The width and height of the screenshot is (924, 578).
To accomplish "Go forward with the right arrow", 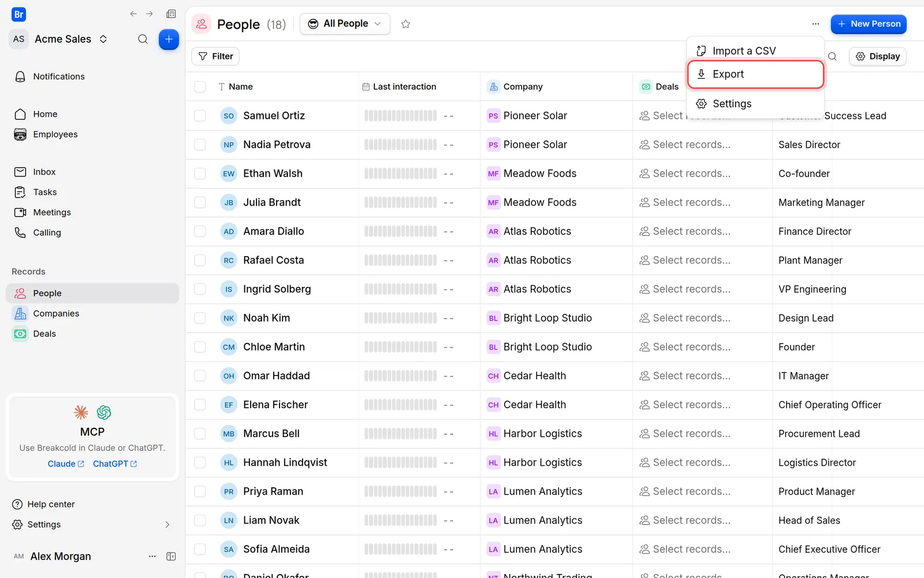I will tap(150, 14).
